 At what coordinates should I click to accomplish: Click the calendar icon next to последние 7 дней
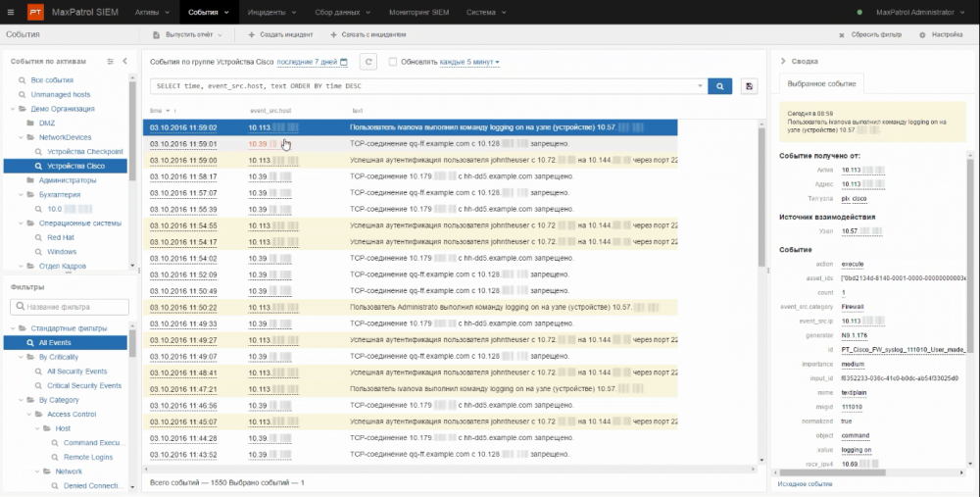coord(343,62)
